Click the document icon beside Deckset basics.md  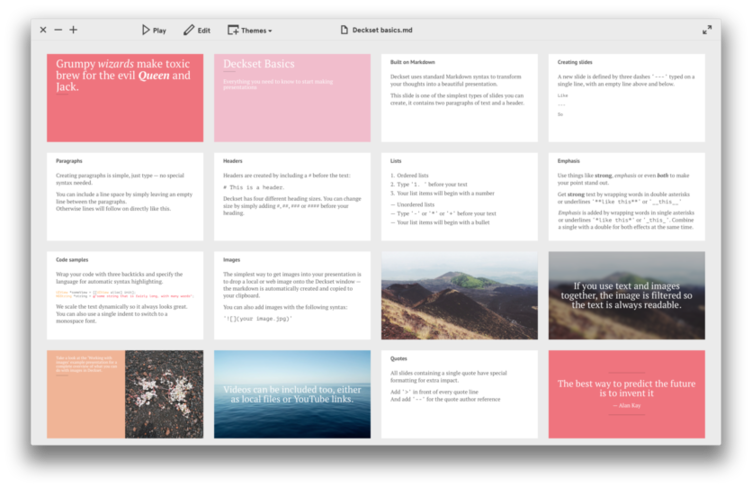(x=345, y=30)
